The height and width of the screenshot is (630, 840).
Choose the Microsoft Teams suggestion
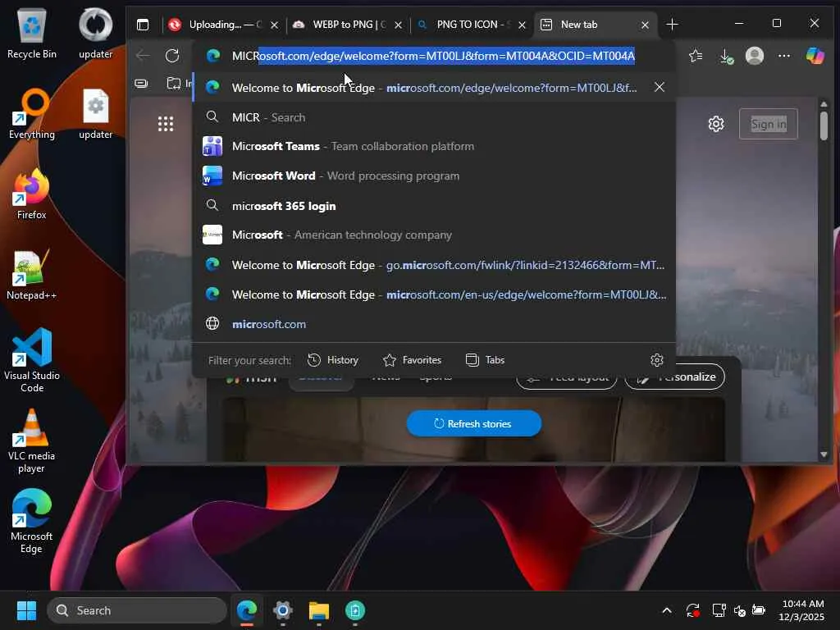pos(434,146)
